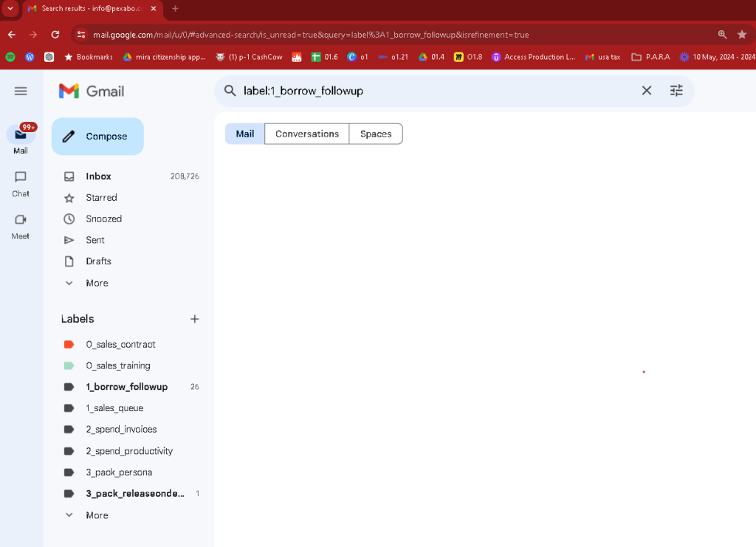Open the 01.4 Drive bookmark
Image resolution: width=756 pixels, height=547 pixels.
(431, 57)
